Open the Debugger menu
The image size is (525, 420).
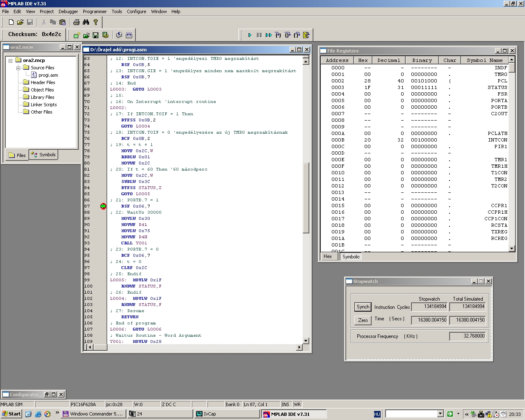pos(68,11)
